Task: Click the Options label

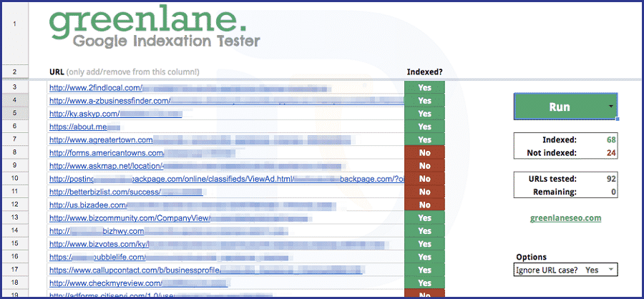Action: pos(532,257)
